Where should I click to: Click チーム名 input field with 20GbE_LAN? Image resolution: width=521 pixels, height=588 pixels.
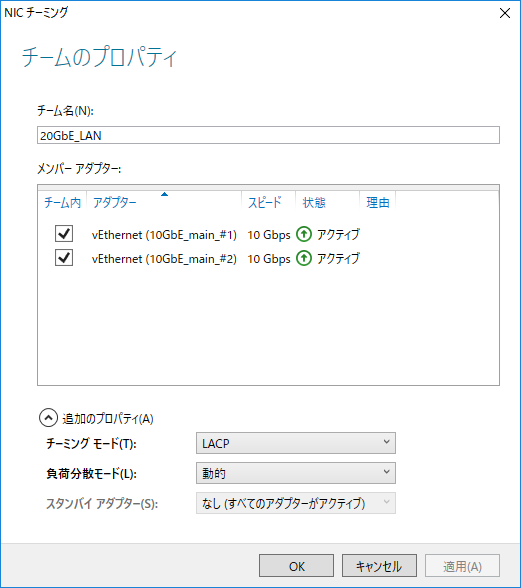pyautogui.click(x=268, y=135)
